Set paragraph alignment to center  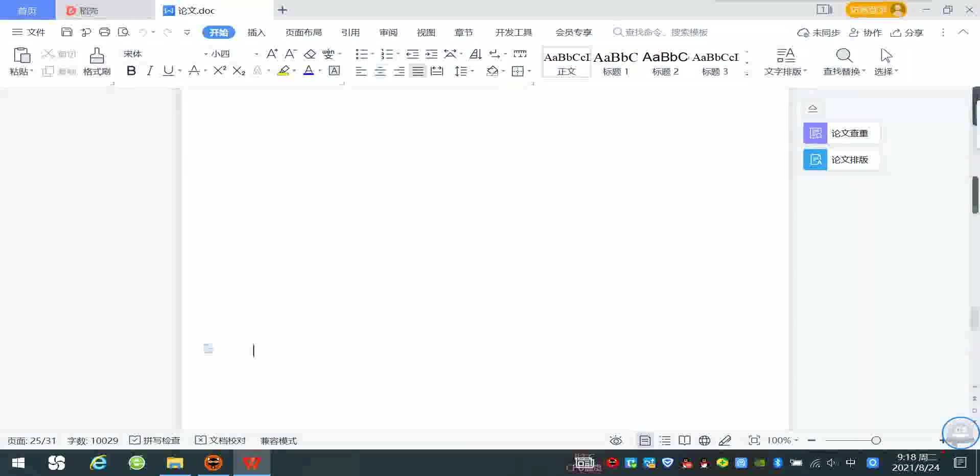(380, 71)
